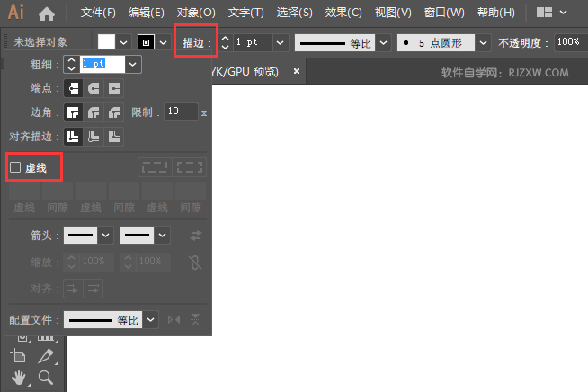Open the 文件(F) menu

click(x=98, y=13)
